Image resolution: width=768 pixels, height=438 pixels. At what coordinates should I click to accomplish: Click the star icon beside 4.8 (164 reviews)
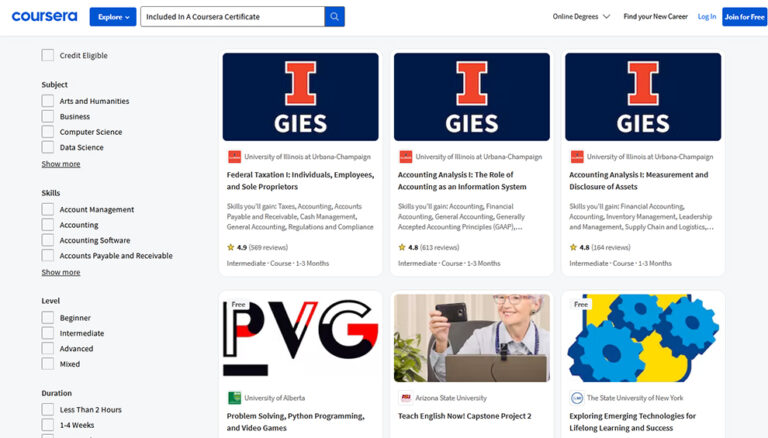pyautogui.click(x=573, y=247)
